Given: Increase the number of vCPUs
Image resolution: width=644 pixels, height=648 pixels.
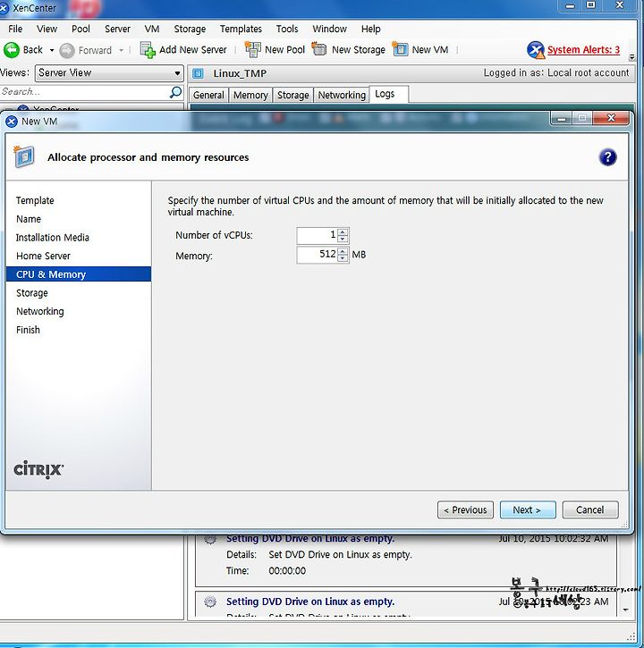Looking at the screenshot, I should [343, 231].
